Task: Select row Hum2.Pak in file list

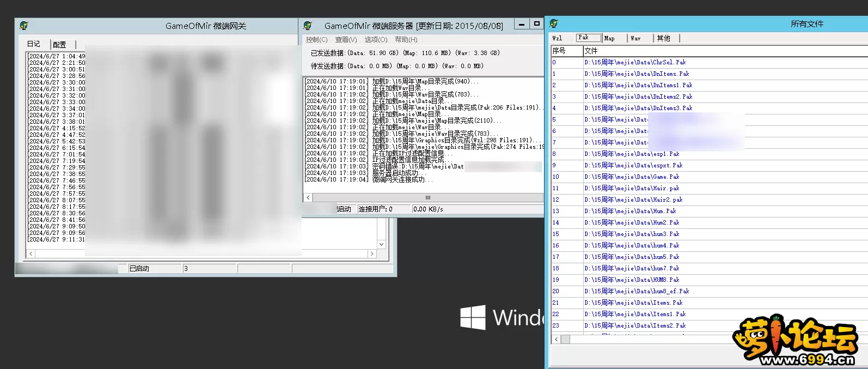Action: [x=710, y=222]
